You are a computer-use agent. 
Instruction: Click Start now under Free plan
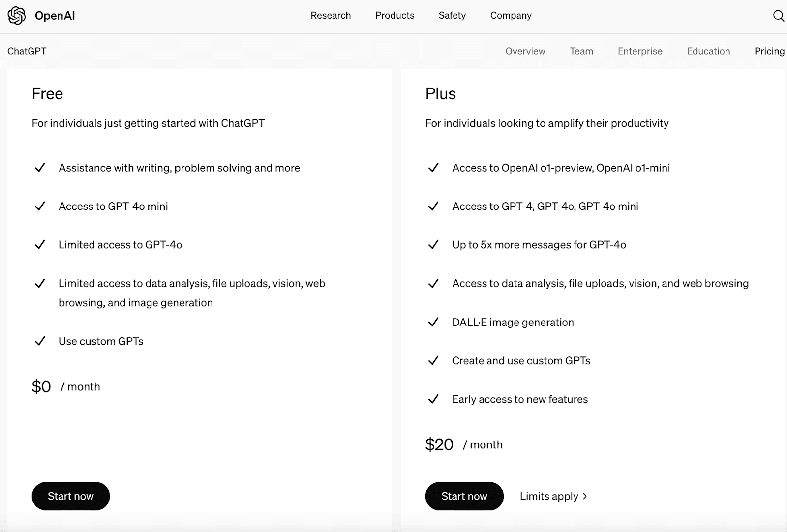pos(71,496)
